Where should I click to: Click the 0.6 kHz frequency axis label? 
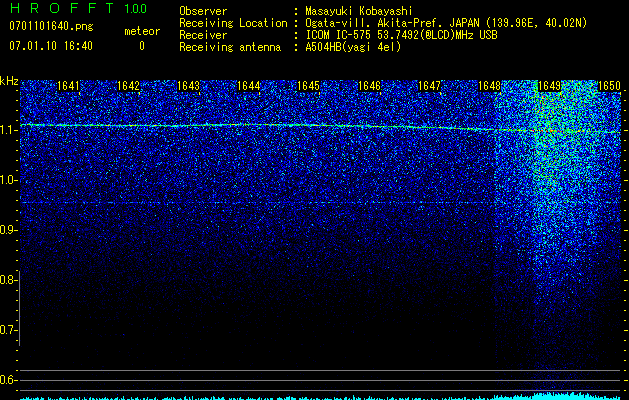[x=8, y=380]
